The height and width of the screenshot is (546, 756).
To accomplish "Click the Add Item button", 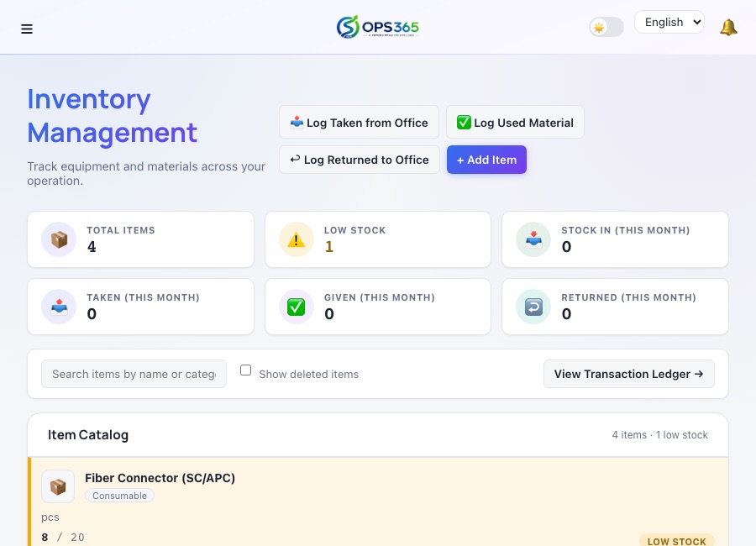I will point(486,160).
